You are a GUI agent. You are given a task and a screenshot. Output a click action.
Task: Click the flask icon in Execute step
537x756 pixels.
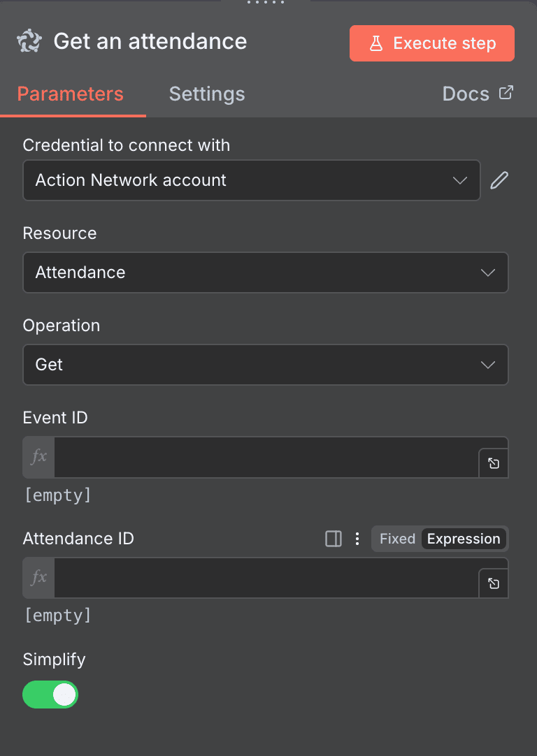[x=377, y=43]
